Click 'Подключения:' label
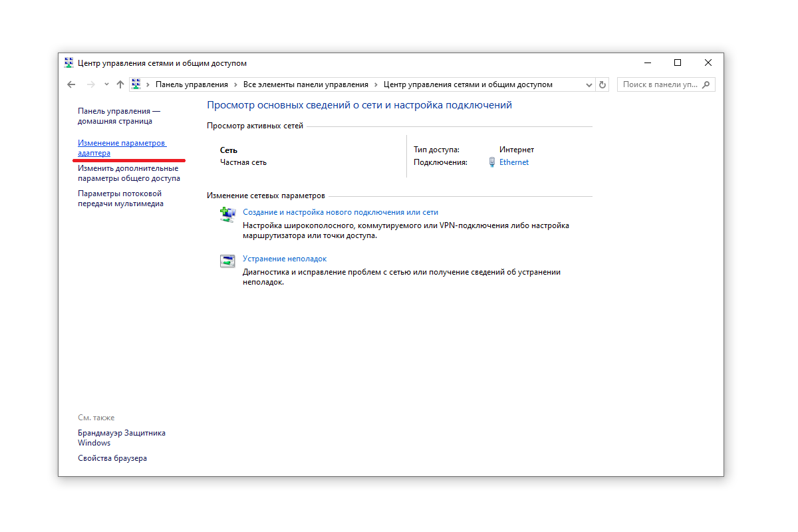The width and height of the screenshot is (798, 532). (440, 162)
